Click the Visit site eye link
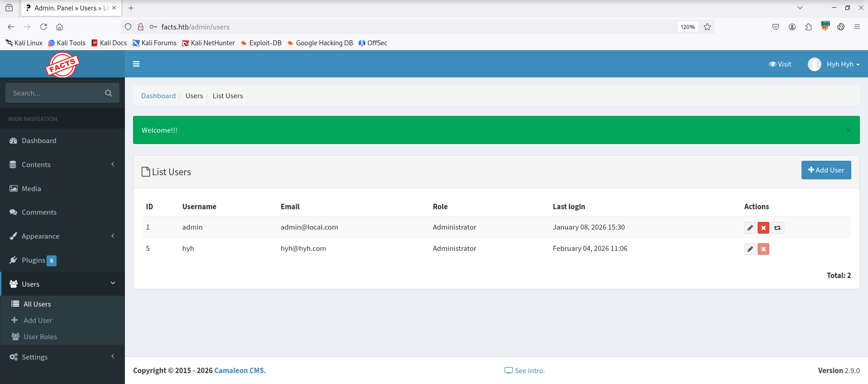The image size is (868, 384). pos(780,64)
